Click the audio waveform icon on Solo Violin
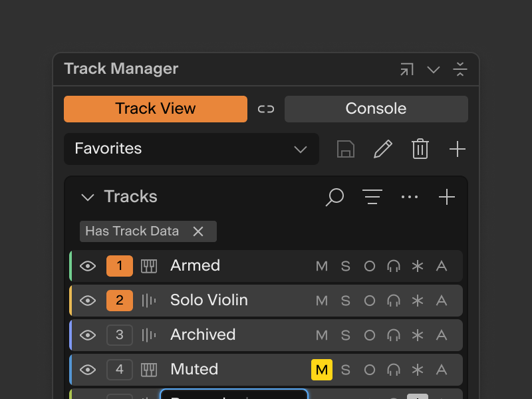532x399 pixels. click(x=149, y=301)
